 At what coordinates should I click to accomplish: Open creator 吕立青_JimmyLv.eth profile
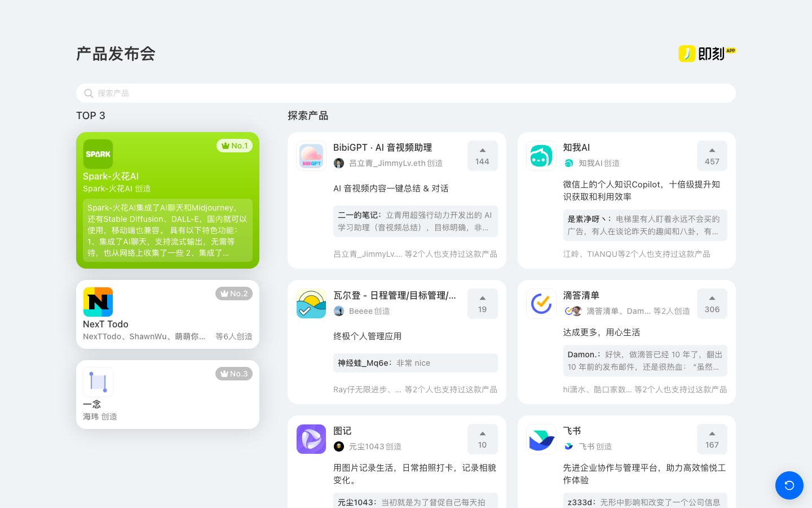pyautogui.click(x=339, y=163)
